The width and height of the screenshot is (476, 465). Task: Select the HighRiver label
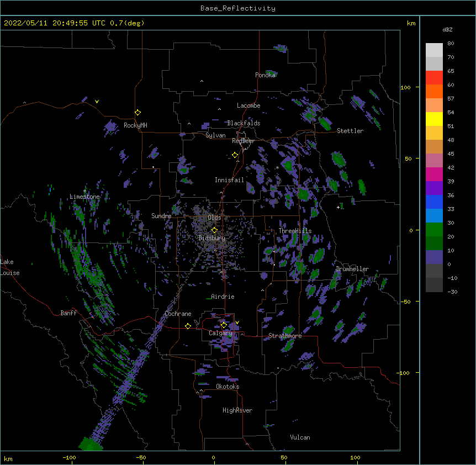(x=237, y=410)
